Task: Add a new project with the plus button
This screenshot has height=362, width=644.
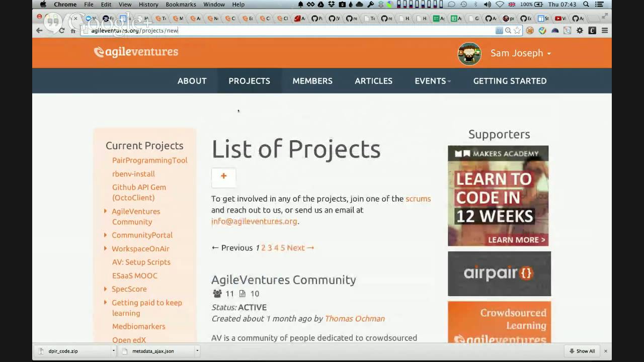Action: (223, 176)
